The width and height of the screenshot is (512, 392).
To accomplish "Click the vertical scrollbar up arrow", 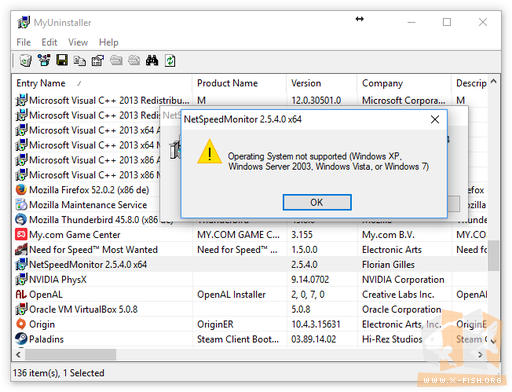I will click(494, 81).
